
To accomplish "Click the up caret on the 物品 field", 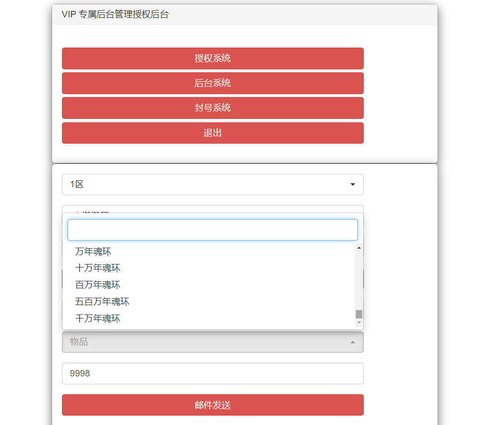I will (x=352, y=342).
